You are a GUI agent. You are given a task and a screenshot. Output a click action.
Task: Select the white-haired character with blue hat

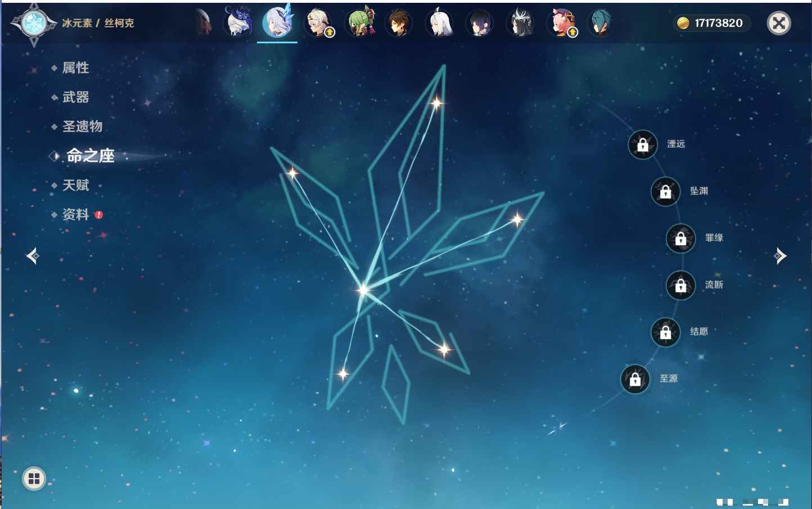(238, 22)
